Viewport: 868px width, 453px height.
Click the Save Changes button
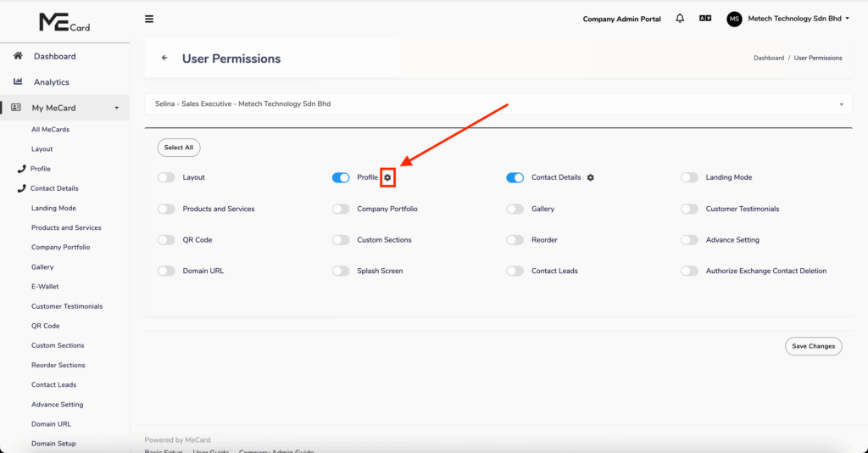pyautogui.click(x=813, y=346)
